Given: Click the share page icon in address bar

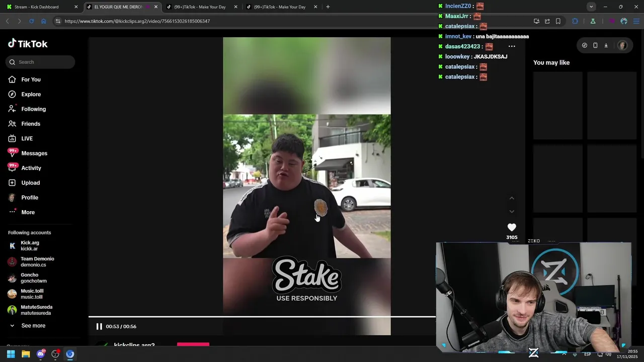Looking at the screenshot, I should tap(547, 21).
